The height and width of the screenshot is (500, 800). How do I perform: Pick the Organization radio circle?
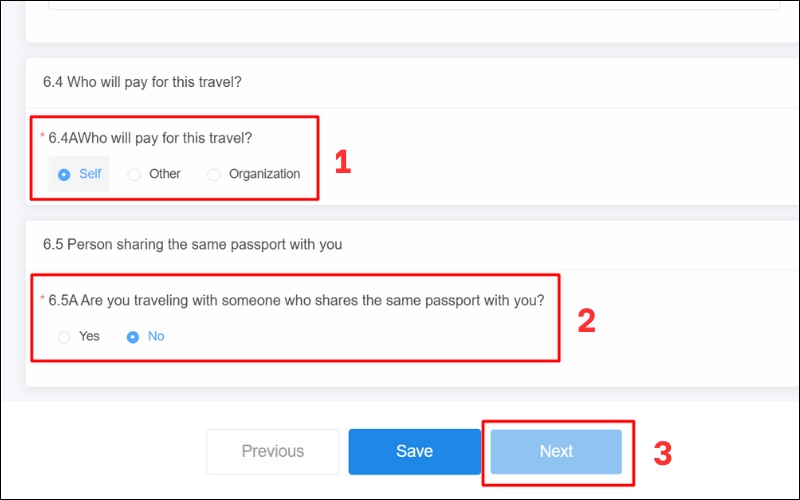214,174
